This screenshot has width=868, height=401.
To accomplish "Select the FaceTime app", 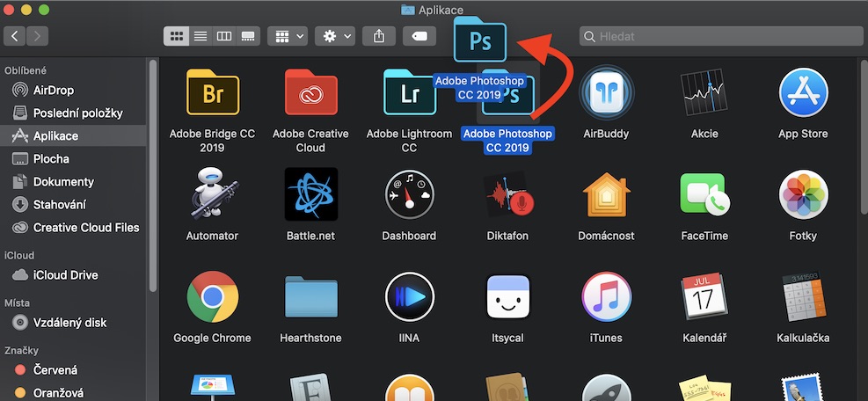I will point(704,194).
